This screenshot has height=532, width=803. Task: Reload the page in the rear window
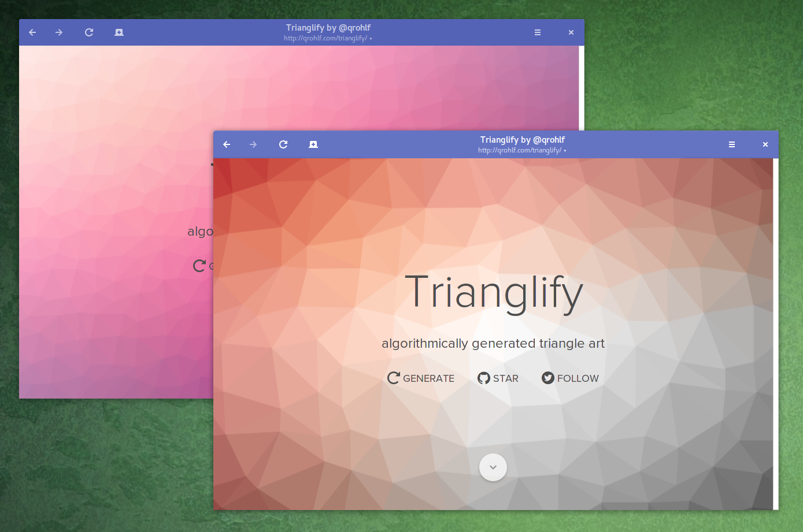pyautogui.click(x=89, y=32)
